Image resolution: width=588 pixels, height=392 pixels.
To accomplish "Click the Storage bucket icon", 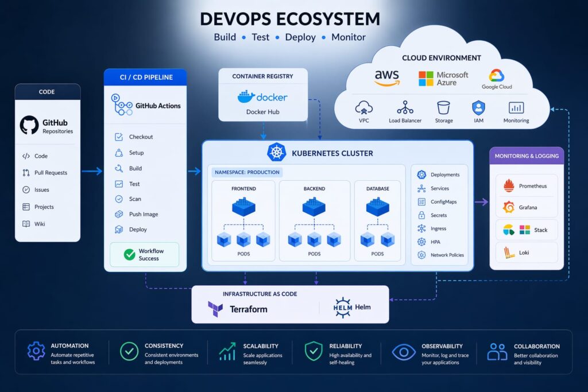I will [x=443, y=107].
